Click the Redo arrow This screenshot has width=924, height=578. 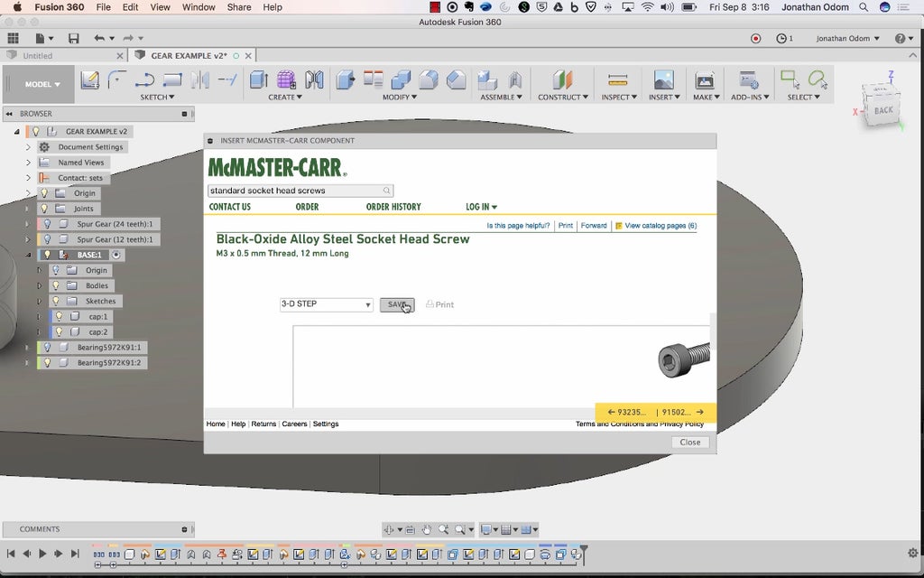(128, 38)
